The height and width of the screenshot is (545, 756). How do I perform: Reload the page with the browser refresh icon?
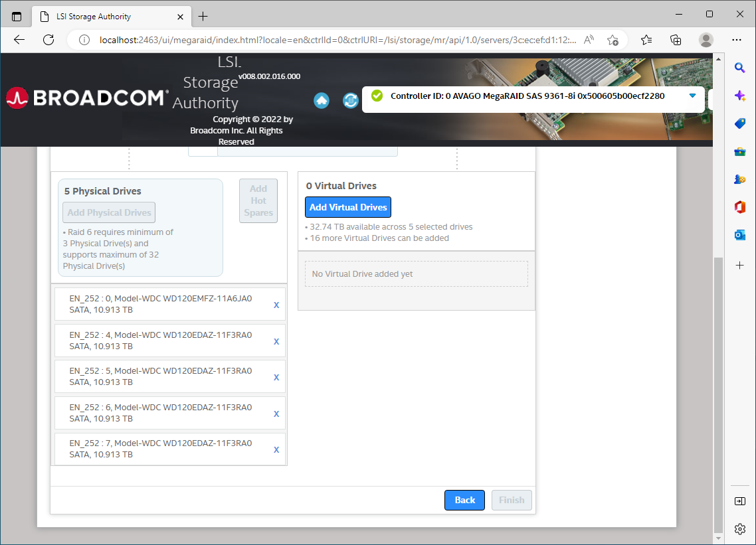click(x=48, y=40)
